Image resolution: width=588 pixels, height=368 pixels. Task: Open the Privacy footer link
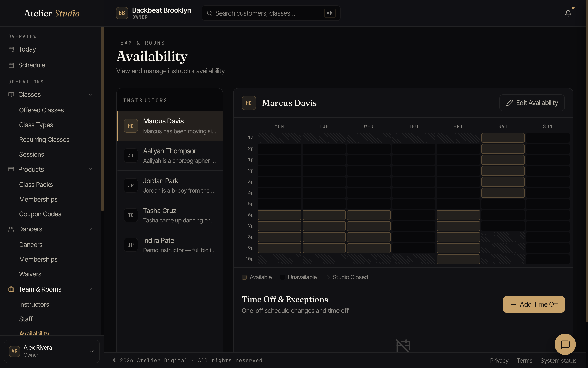499,361
